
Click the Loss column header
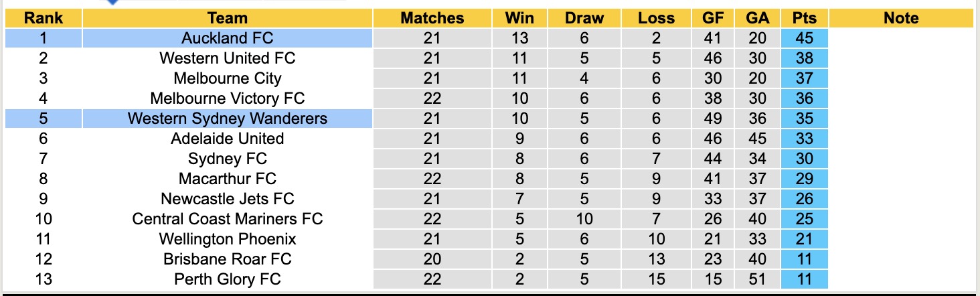pyautogui.click(x=655, y=18)
